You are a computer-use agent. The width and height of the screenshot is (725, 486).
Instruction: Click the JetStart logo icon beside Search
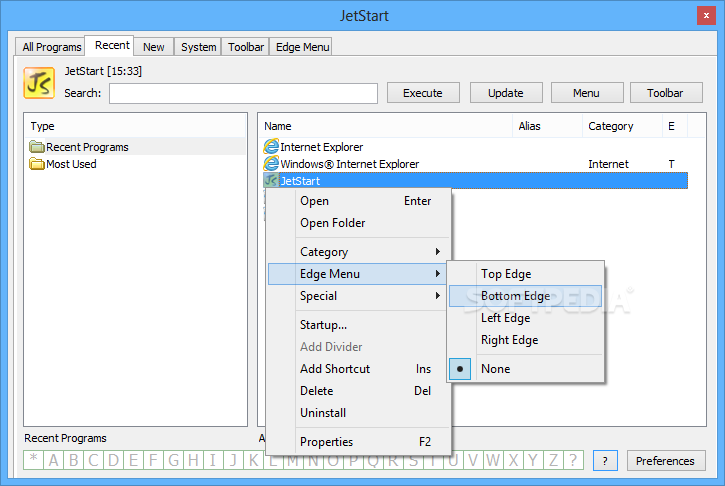39,83
